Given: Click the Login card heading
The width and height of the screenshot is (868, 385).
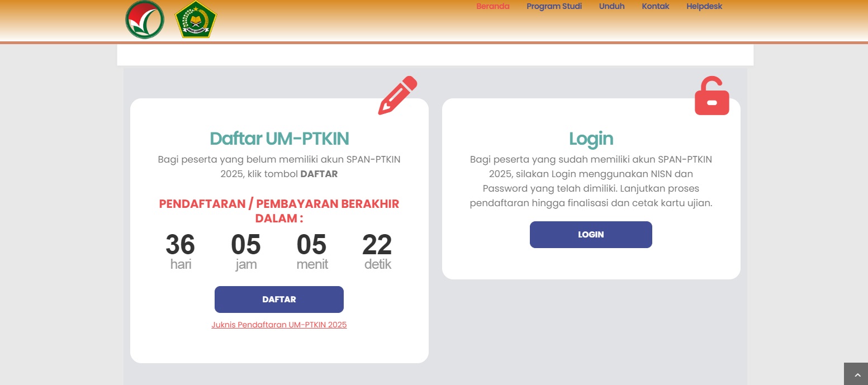Looking at the screenshot, I should pos(591,138).
